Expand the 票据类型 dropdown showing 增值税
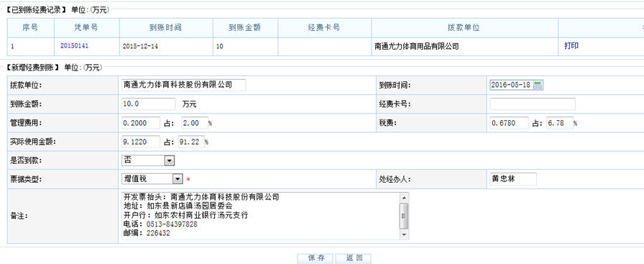The height and width of the screenshot is (264, 644). coord(177,179)
